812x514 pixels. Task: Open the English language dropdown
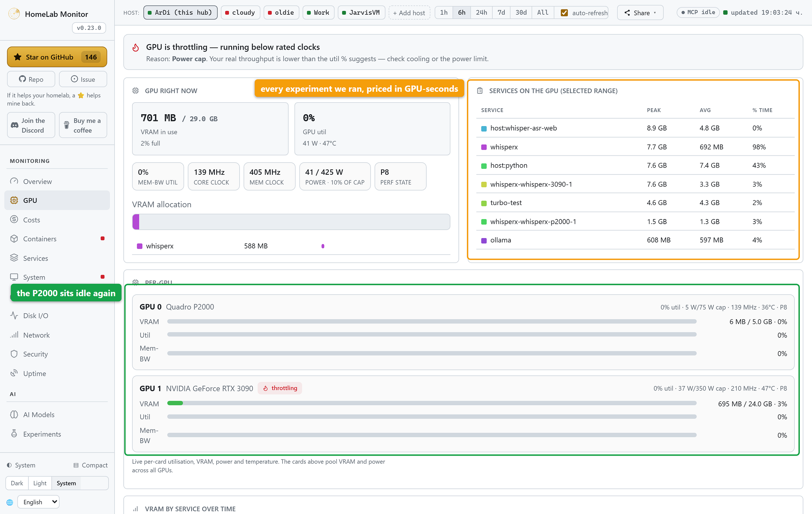click(x=38, y=502)
